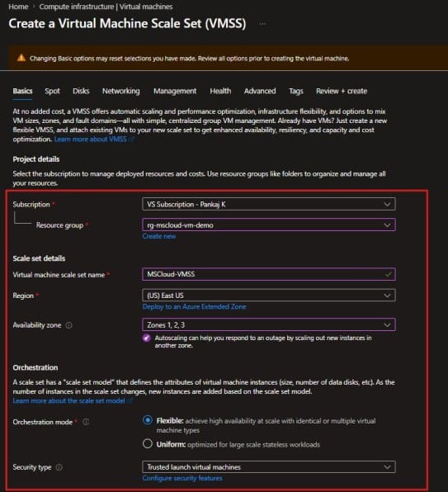Click Create new resource group link

[159, 236]
